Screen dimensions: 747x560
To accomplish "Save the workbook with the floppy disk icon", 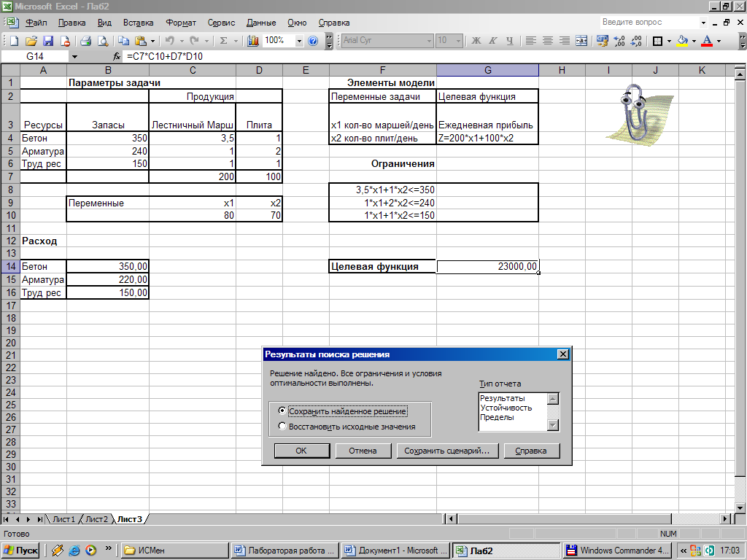I will (x=48, y=41).
